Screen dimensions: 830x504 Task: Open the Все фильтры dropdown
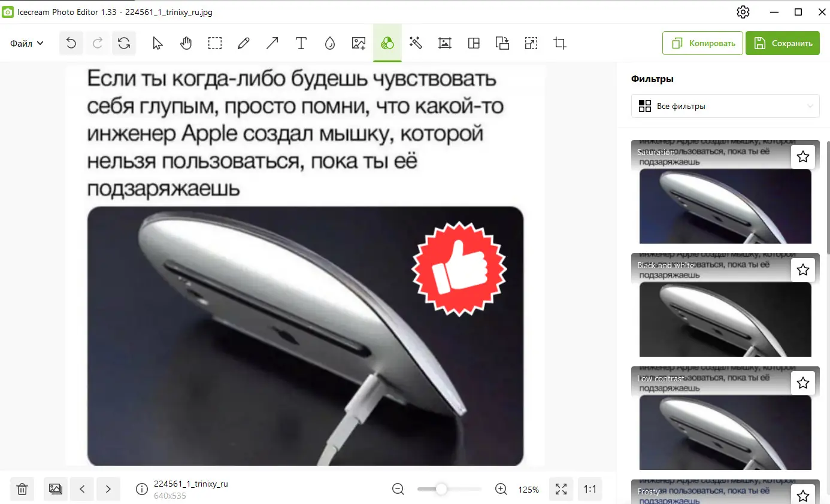coord(725,105)
